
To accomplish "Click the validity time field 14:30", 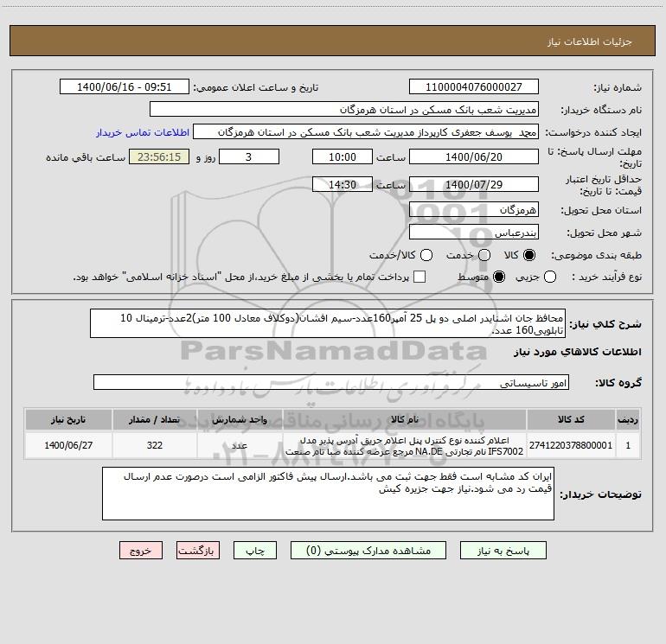I will 343,184.
